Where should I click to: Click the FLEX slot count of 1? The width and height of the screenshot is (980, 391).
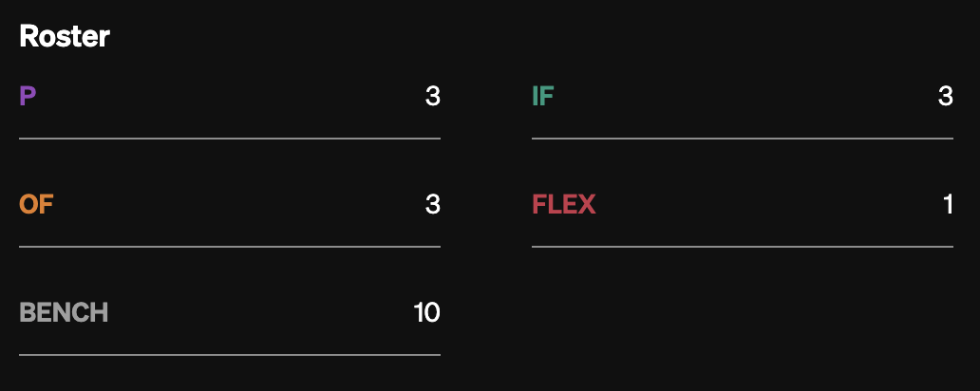pos(948,205)
